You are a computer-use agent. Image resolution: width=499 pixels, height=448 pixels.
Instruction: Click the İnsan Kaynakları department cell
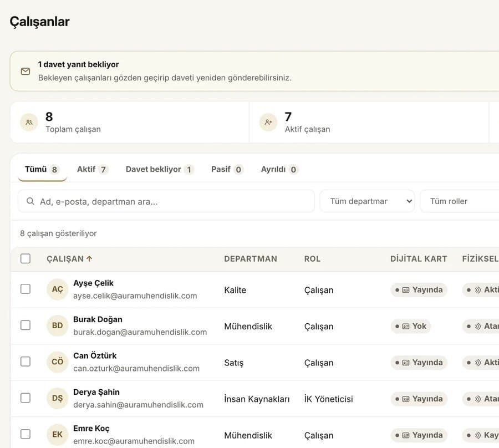[x=257, y=399]
